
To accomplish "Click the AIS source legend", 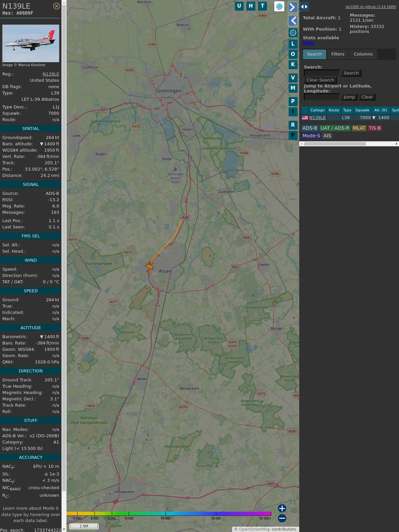I will (x=328, y=136).
